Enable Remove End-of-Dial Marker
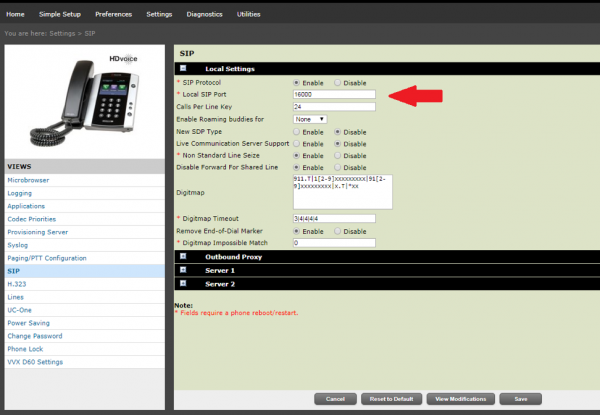 [297, 231]
